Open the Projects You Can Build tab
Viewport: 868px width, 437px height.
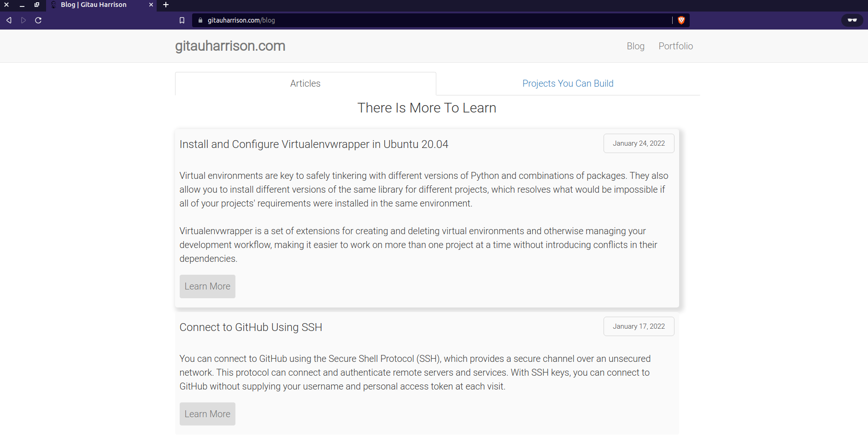click(568, 83)
